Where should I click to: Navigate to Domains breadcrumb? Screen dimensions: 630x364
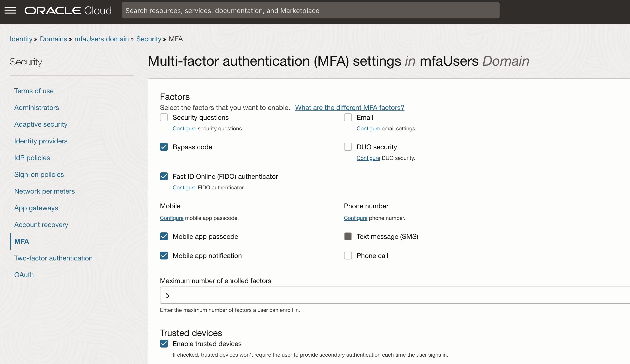tap(53, 39)
